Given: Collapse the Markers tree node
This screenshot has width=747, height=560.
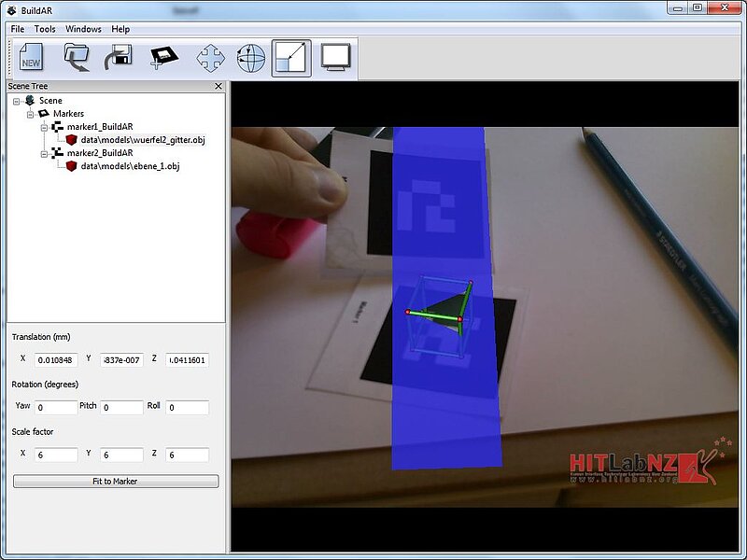Looking at the screenshot, I should [30, 114].
